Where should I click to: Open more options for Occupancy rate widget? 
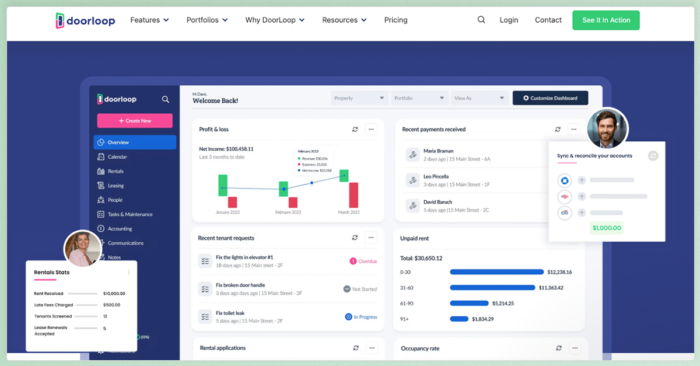pyautogui.click(x=575, y=348)
